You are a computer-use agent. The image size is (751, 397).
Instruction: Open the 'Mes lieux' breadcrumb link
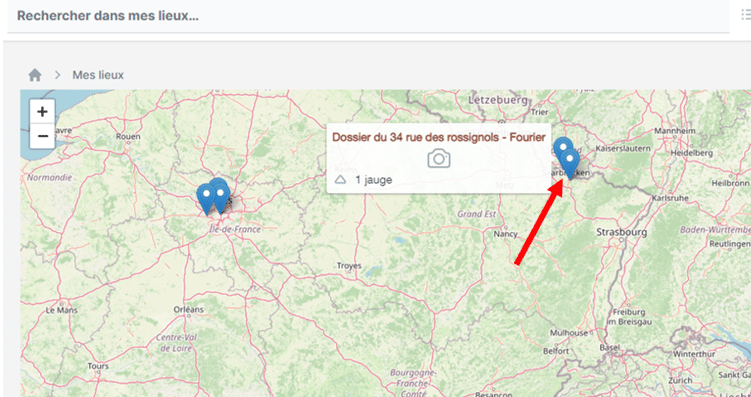[x=98, y=75]
